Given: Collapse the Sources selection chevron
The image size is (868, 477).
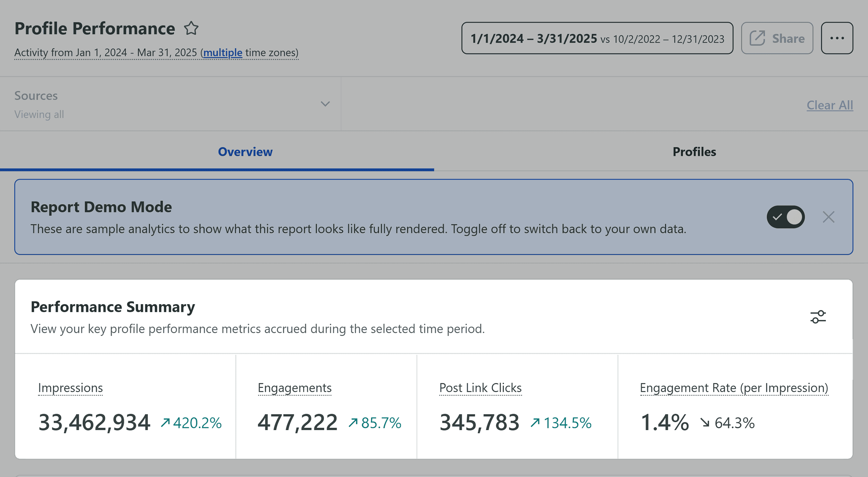Looking at the screenshot, I should tap(325, 103).
